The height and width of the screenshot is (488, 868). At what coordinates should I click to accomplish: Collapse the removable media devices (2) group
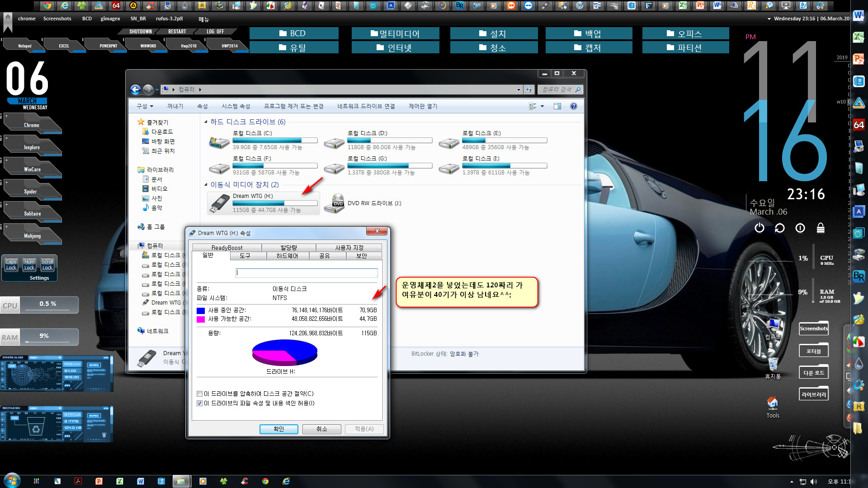206,185
